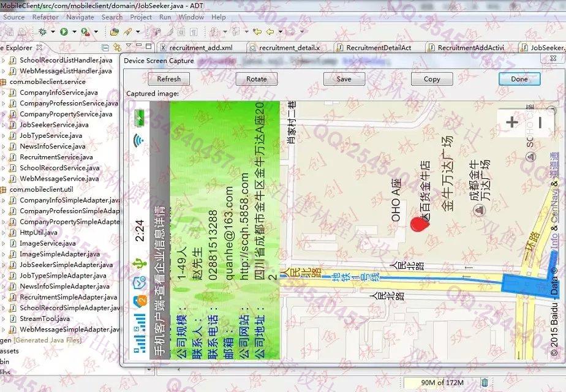Open the Open Task dropdown arrow
The width and height of the screenshot is (566, 392).
click(138, 32)
